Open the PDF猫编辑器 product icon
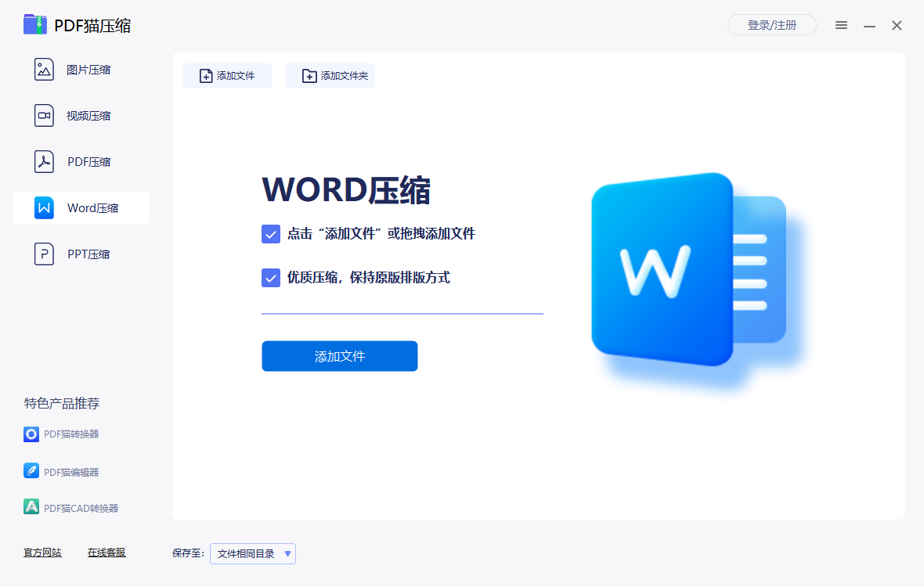 (31, 471)
